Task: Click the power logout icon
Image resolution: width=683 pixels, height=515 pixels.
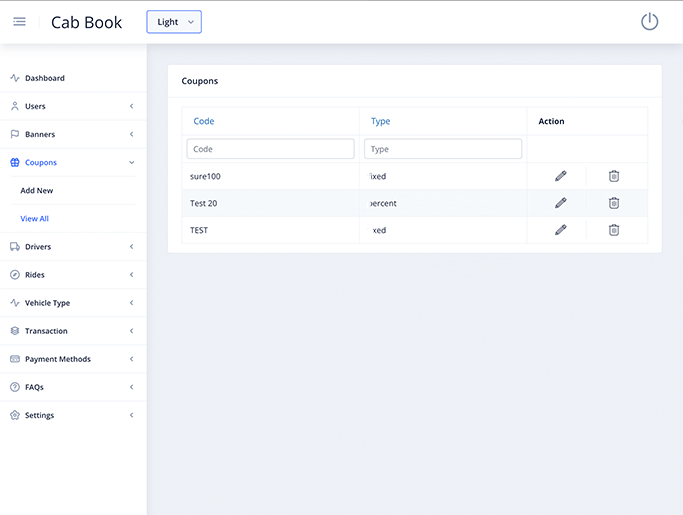Action: coord(649,22)
